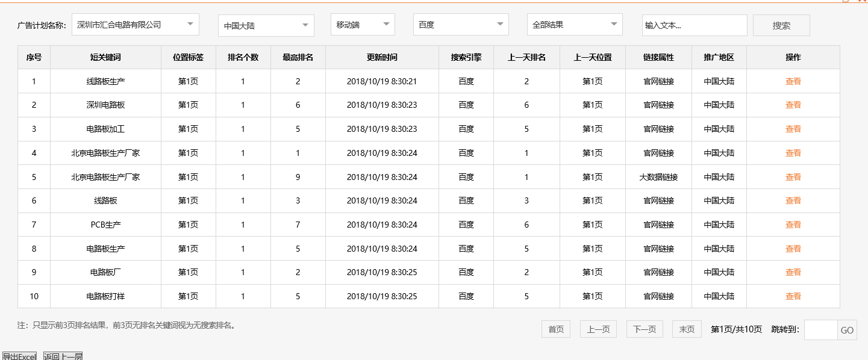
Task: Click the red close icon top right
Action: coord(863,2)
